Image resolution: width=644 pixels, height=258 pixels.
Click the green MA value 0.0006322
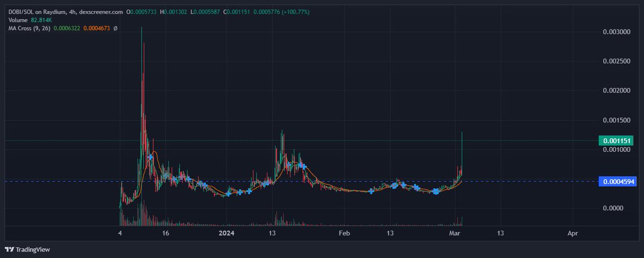(x=66, y=28)
